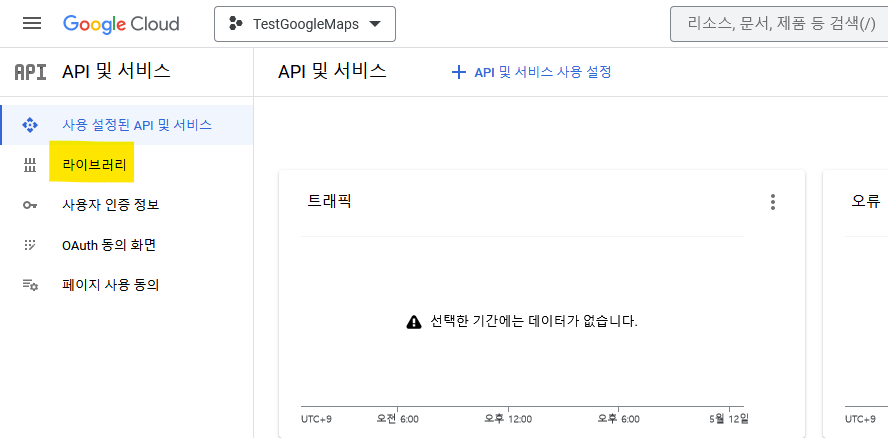The image size is (888, 438).
Task: Click UTC+9 label on traffic chart
Action: (x=316, y=419)
